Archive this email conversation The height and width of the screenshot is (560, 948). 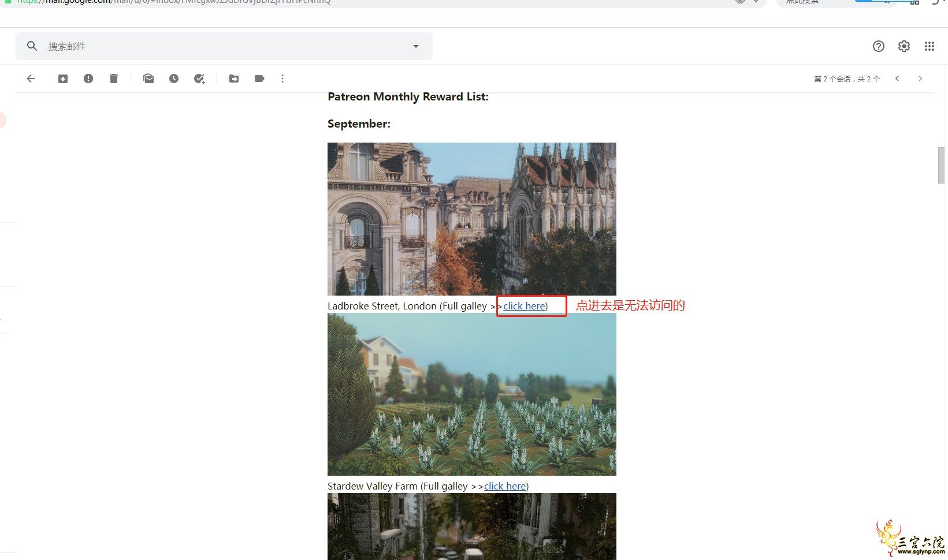(x=63, y=79)
